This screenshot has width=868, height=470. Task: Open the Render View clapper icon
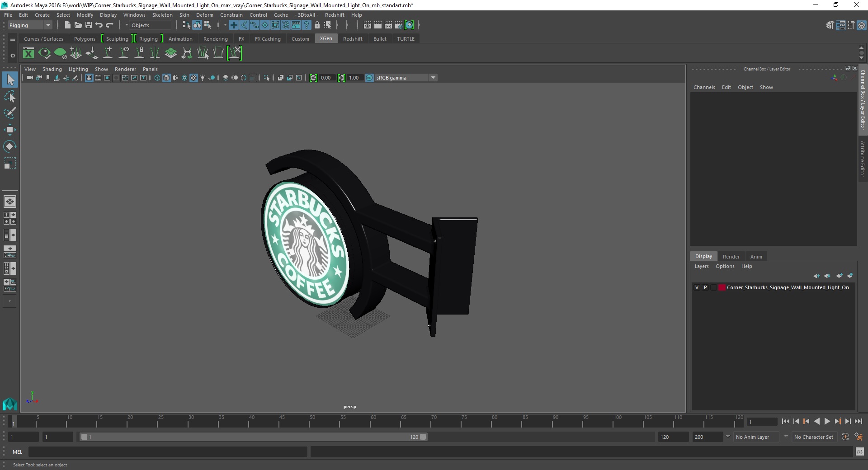click(x=368, y=25)
